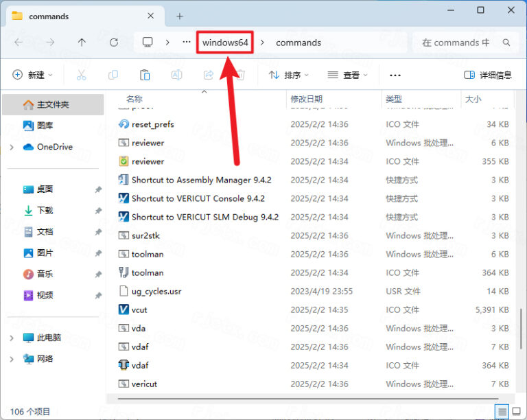The height and width of the screenshot is (420, 527).
Task: Select the reset_prefs file
Action: tap(152, 124)
